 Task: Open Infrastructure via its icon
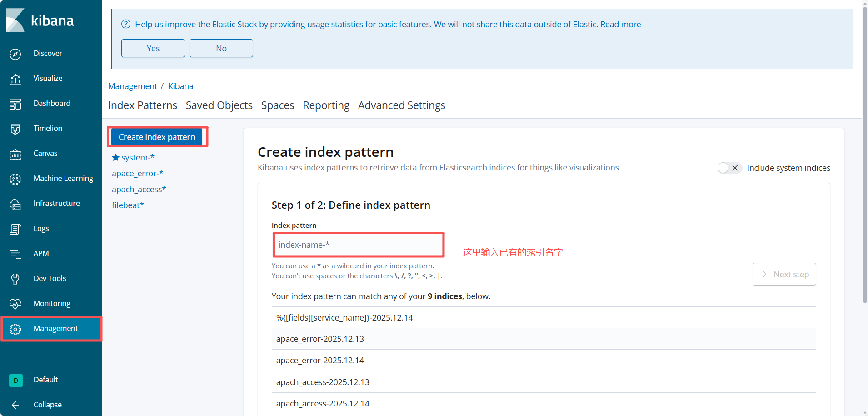coord(15,204)
